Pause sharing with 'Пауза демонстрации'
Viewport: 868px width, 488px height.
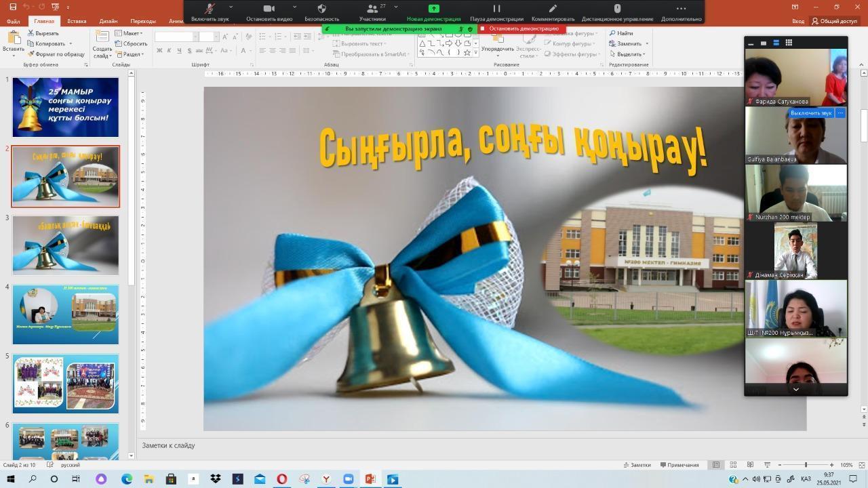496,9
